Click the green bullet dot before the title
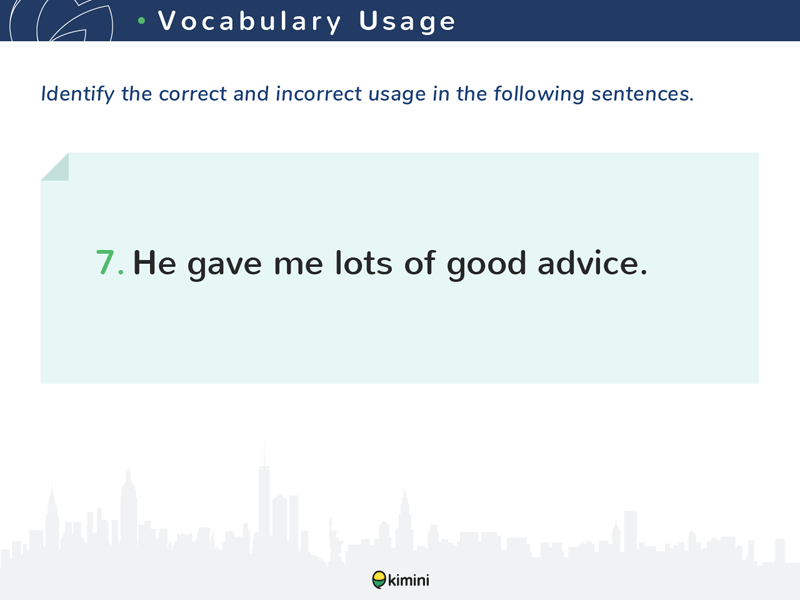800x600 pixels. 142,21
